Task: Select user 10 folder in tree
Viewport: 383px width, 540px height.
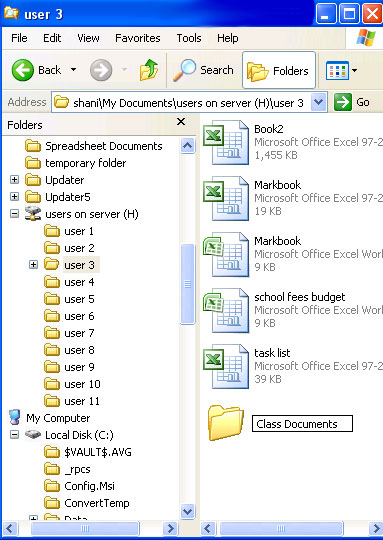Action: (72, 384)
